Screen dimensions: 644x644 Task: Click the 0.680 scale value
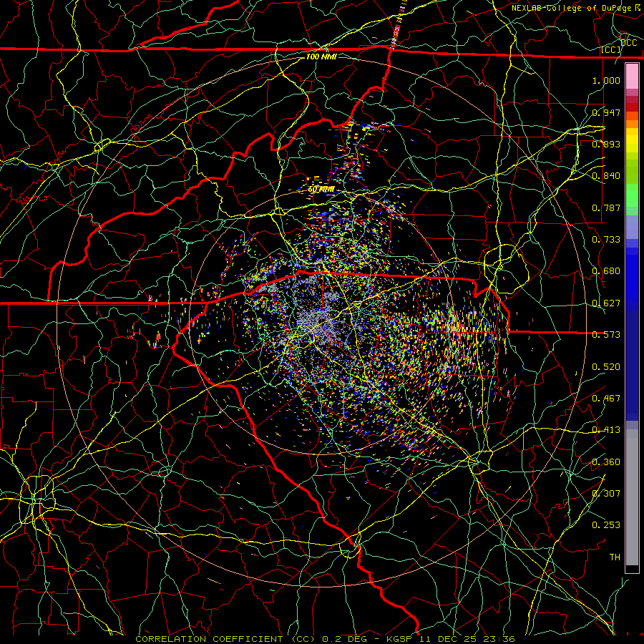(606, 271)
